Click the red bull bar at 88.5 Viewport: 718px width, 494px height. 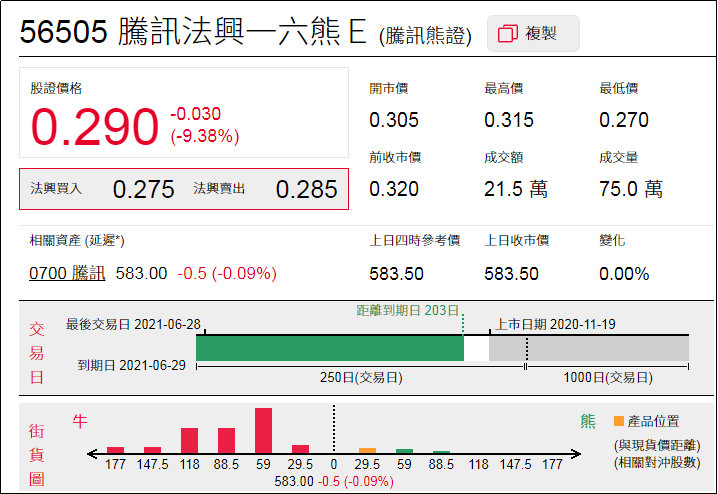pos(226,440)
